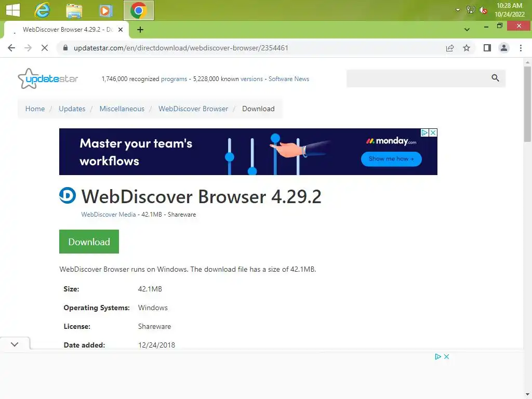The width and height of the screenshot is (532, 399).
Task: Click the search magnifier icon
Action: click(x=495, y=78)
